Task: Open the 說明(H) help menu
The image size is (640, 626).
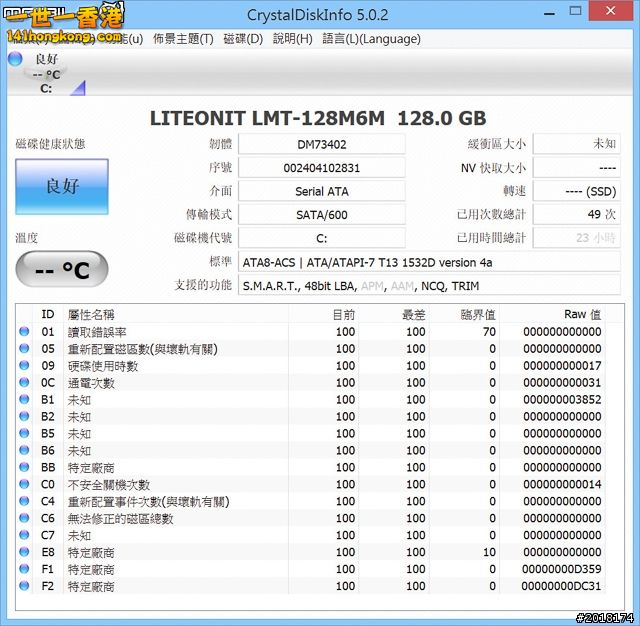Action: (x=293, y=39)
